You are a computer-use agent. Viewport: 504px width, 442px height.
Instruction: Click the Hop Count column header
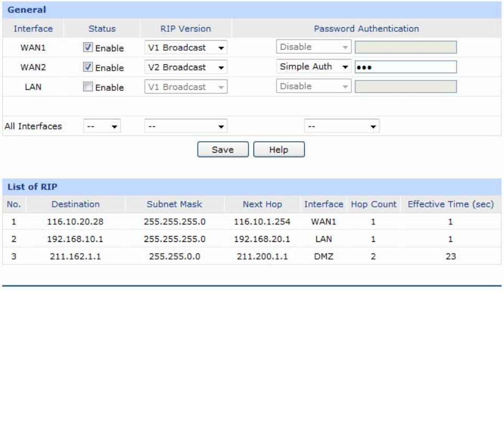373,204
